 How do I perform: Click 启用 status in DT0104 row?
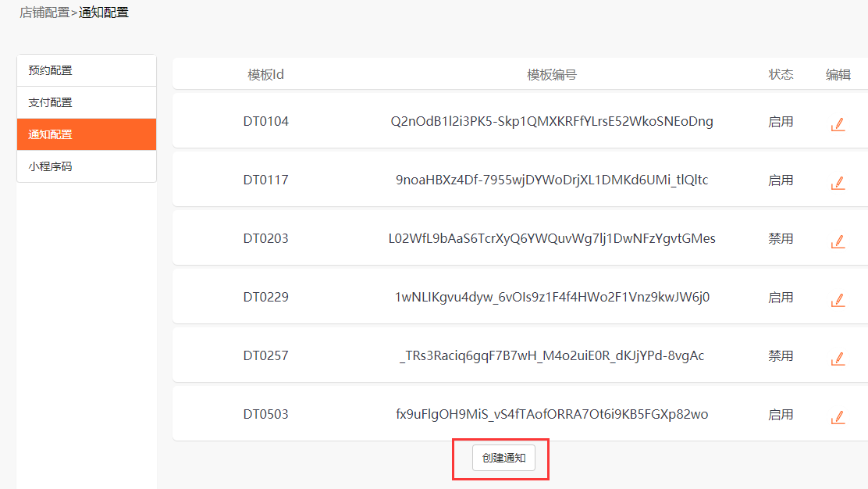tap(781, 121)
